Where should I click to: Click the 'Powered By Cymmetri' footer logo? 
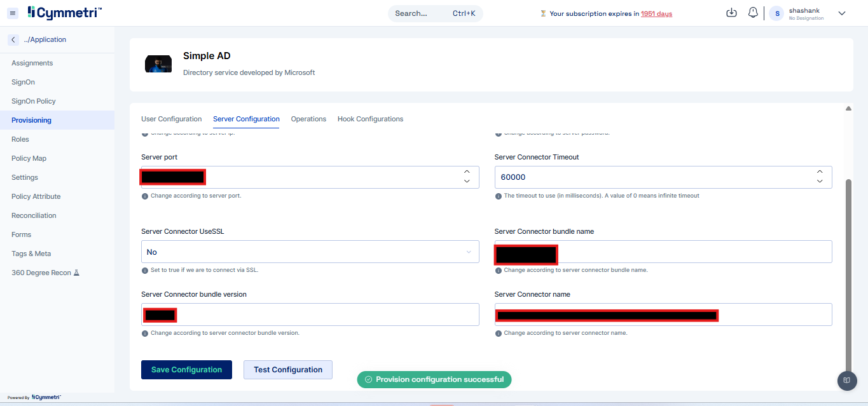tap(34, 397)
